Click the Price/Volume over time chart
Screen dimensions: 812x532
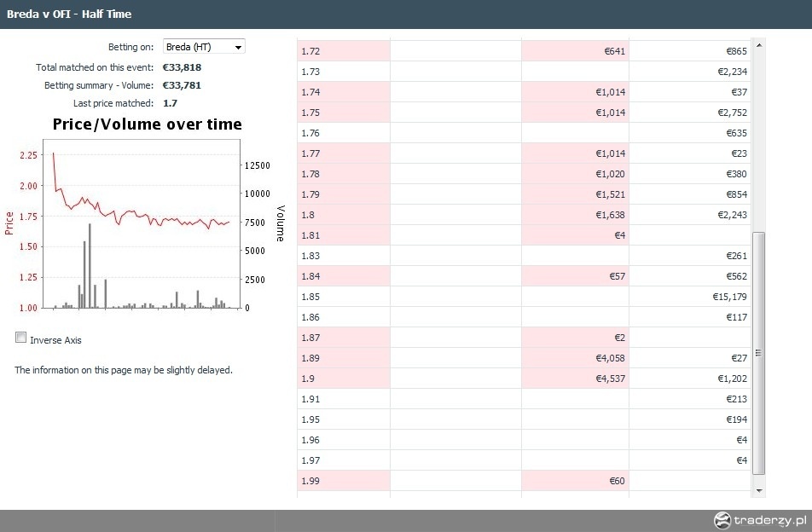(142, 223)
